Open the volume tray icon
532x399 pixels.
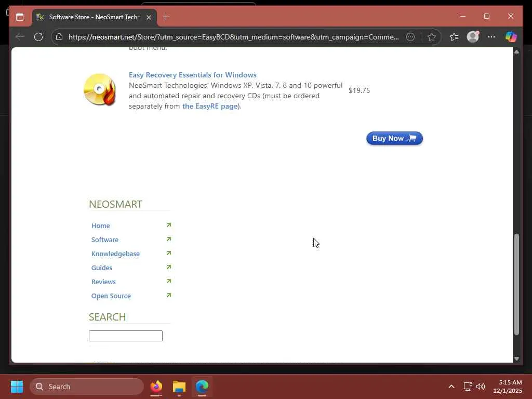[481, 387]
